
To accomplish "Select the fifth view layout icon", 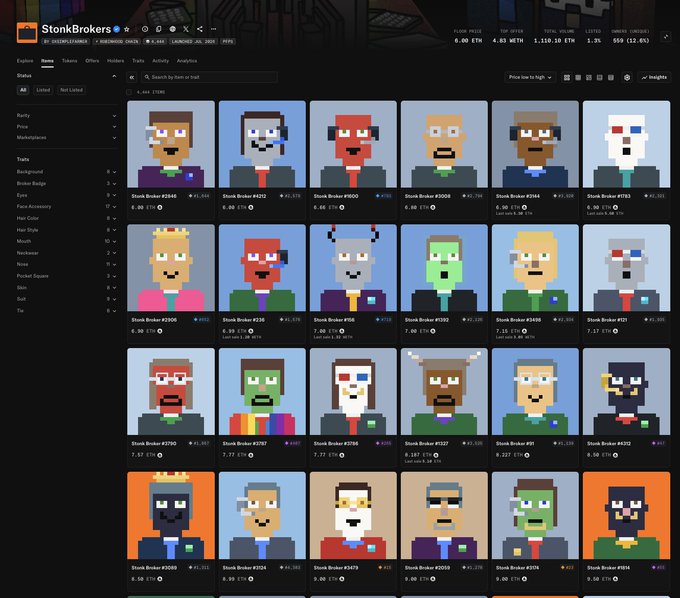I will pos(611,78).
